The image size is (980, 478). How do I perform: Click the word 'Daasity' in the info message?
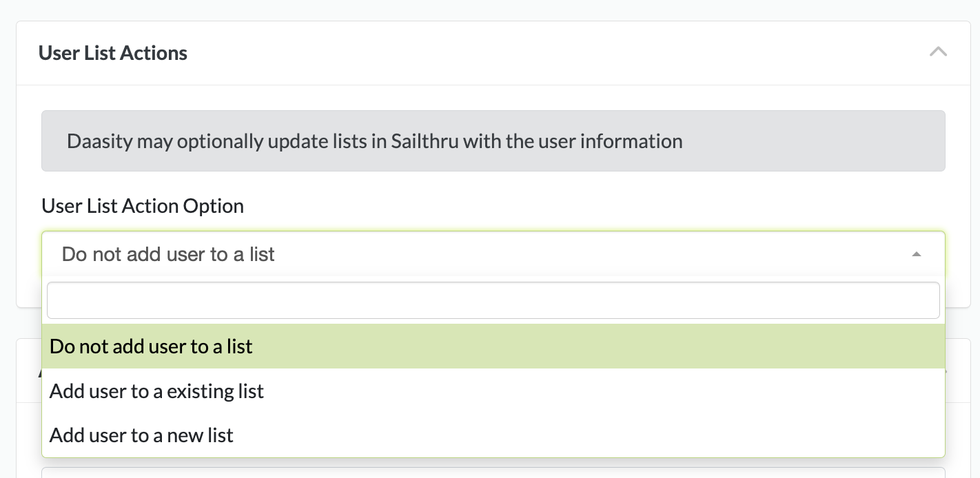pos(99,142)
